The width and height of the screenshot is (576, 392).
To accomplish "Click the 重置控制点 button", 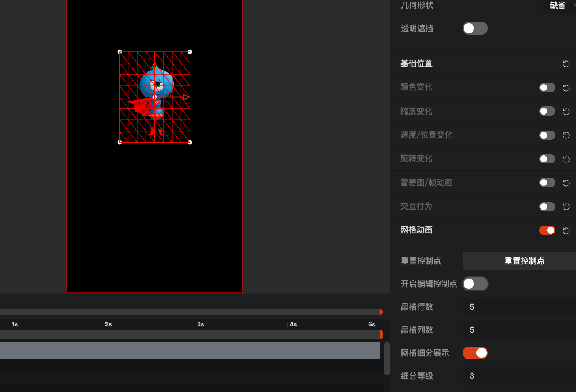I will click(519, 261).
